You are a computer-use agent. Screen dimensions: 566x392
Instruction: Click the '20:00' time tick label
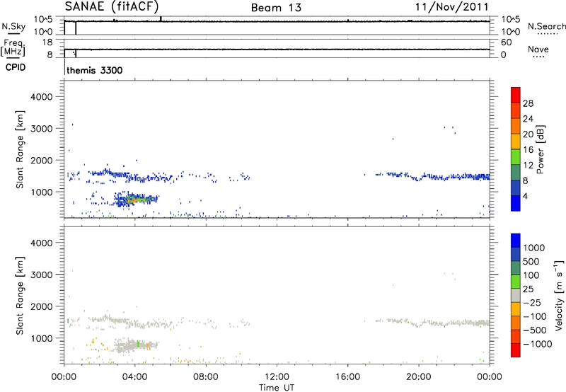[419, 377]
